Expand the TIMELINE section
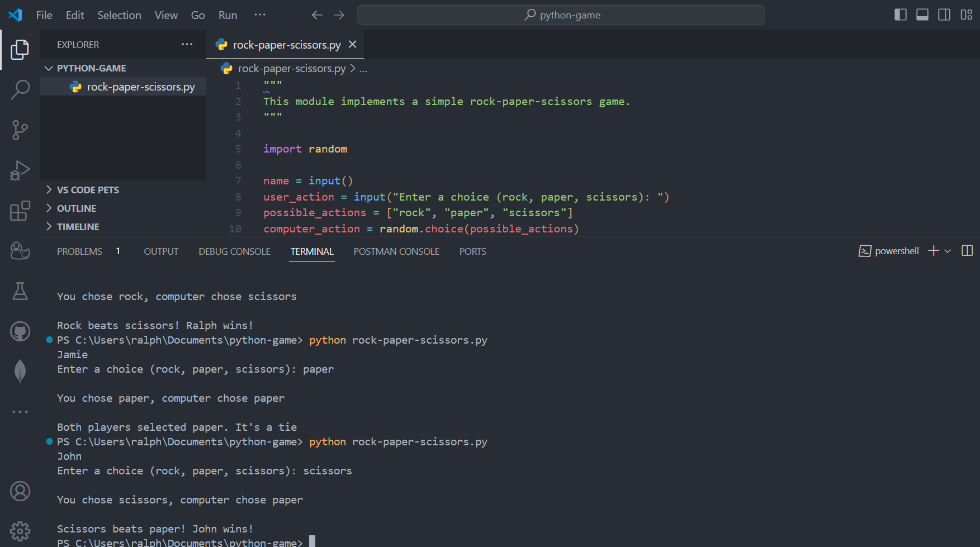980x547 pixels. pos(123,227)
